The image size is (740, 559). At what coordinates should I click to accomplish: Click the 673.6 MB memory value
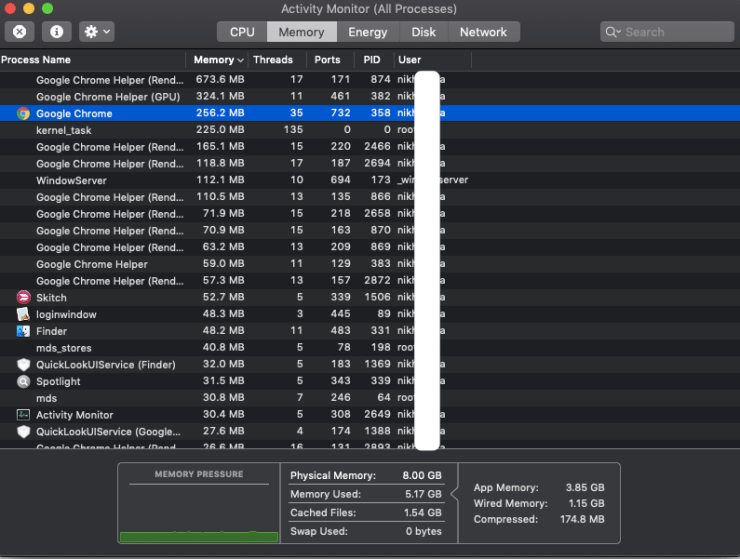point(220,79)
